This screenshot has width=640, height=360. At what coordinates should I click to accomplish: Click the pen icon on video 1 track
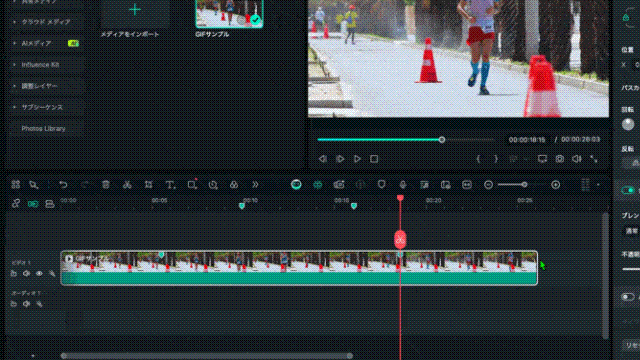pyautogui.click(x=52, y=273)
